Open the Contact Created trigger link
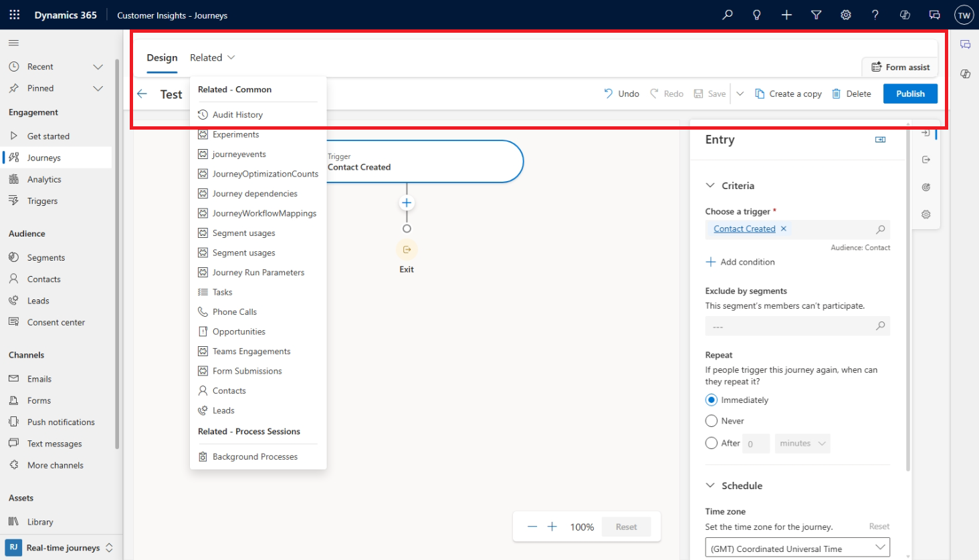The height and width of the screenshot is (560, 979). coord(744,229)
